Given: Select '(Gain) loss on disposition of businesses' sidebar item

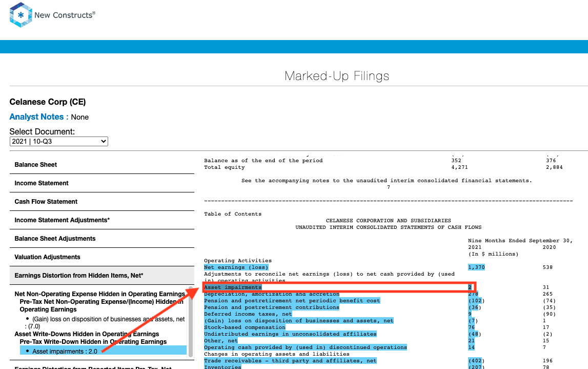Looking at the screenshot, I should pos(106,322).
